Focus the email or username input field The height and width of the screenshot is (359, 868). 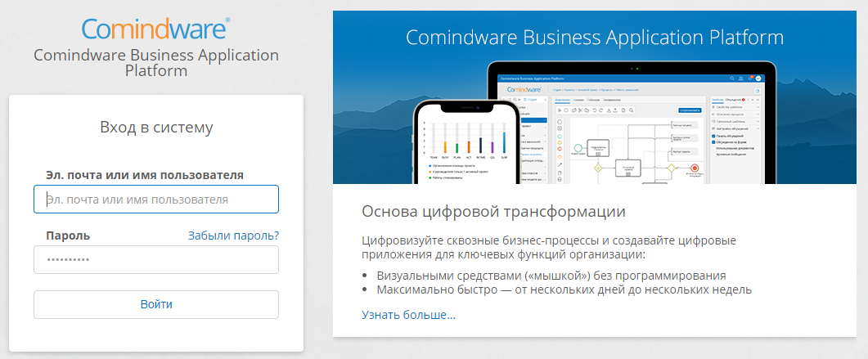click(x=156, y=200)
